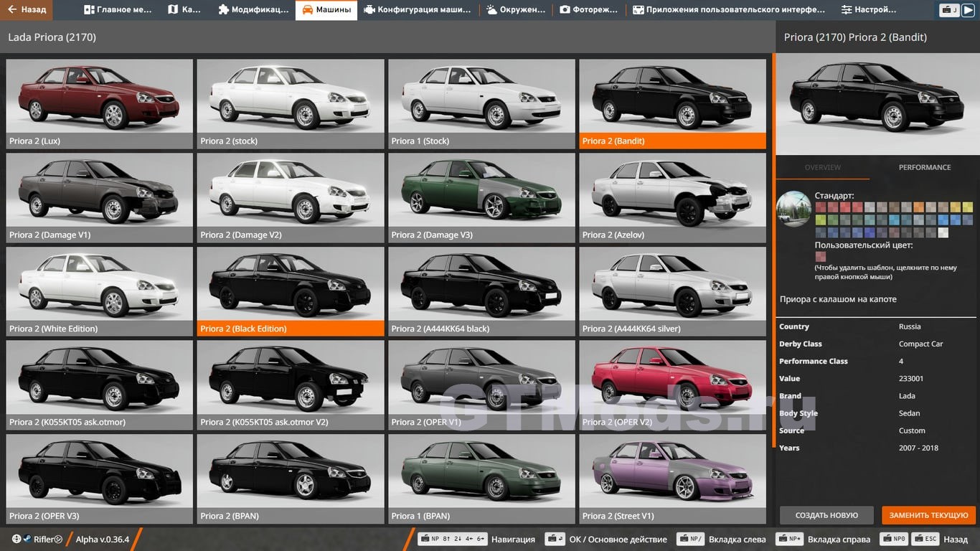Pick Priora 2 (A444KK64 black)
This screenshot has width=980, height=551.
481,291
